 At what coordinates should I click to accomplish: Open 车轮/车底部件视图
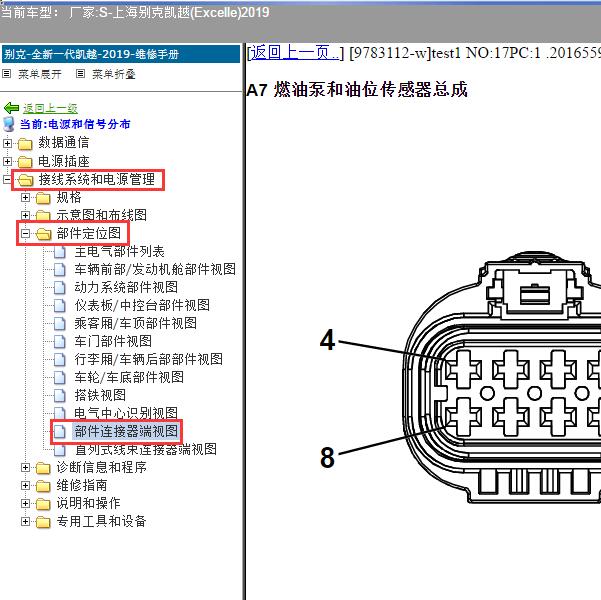(129, 378)
